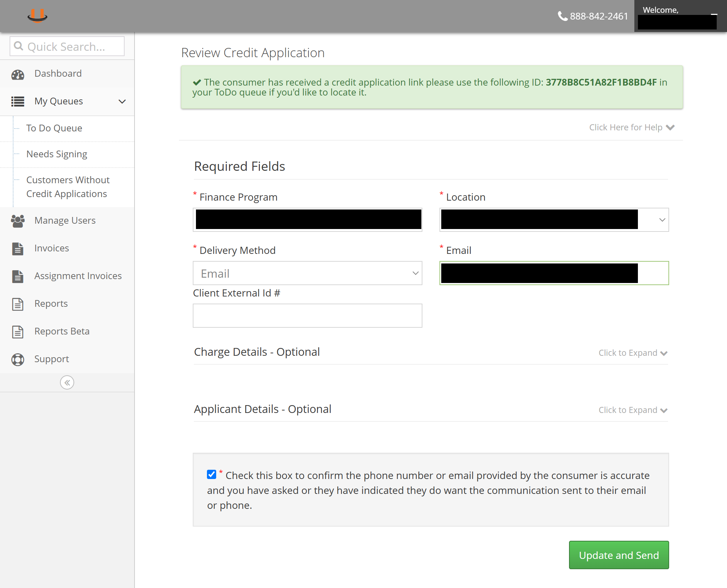727x588 pixels.
Task: Go to Assignment Invoices
Action: coord(67,276)
